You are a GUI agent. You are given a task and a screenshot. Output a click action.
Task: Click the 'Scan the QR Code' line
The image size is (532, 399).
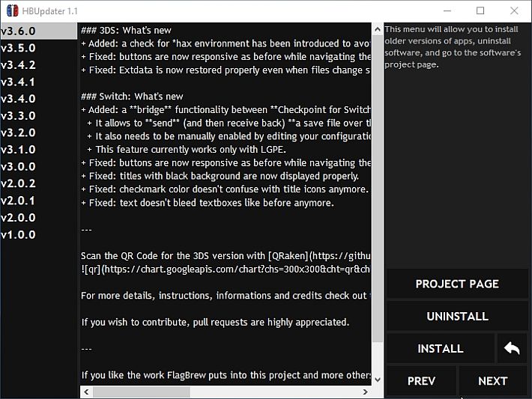coord(226,255)
